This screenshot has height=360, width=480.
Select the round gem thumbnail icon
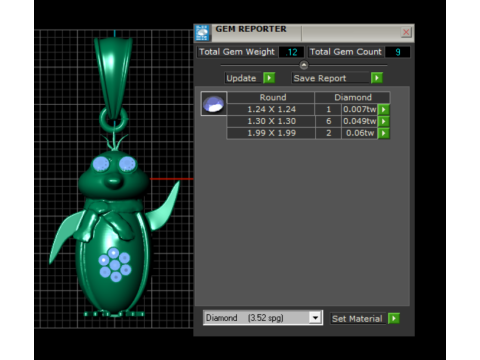214,104
